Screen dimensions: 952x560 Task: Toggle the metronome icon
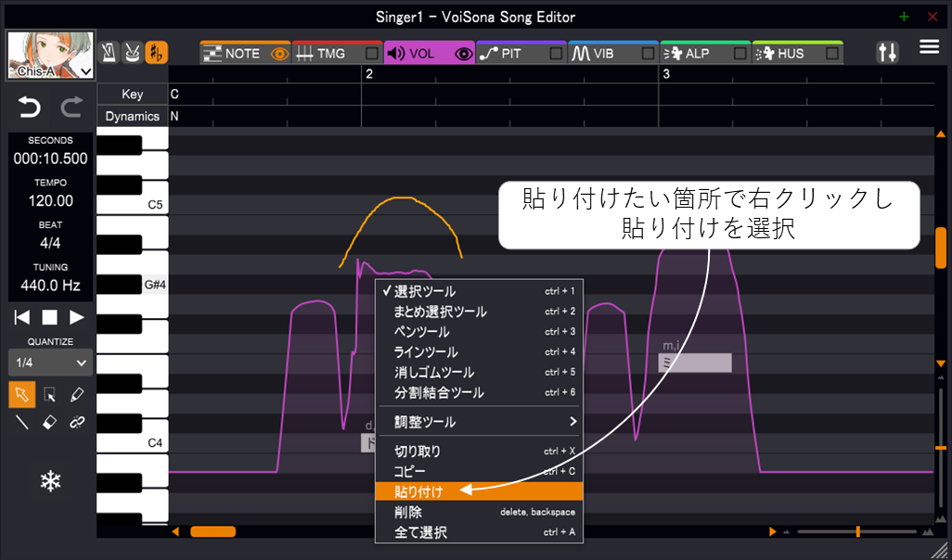click(109, 53)
